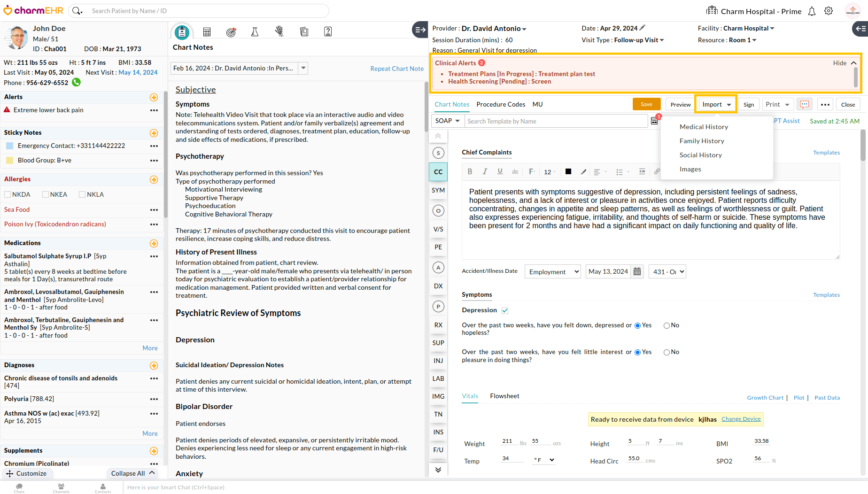The height and width of the screenshot is (494, 868).
Task: Click the green phone call icon
Action: tap(76, 82)
